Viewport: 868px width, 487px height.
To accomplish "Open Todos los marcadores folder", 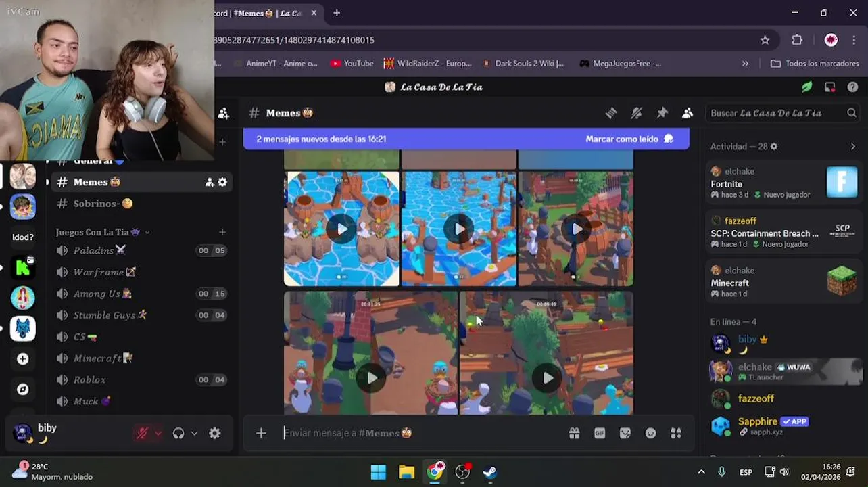I will [815, 63].
